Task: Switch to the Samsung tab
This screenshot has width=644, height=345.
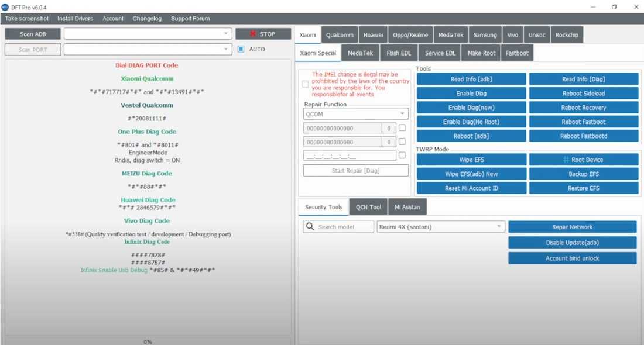Action: (485, 35)
